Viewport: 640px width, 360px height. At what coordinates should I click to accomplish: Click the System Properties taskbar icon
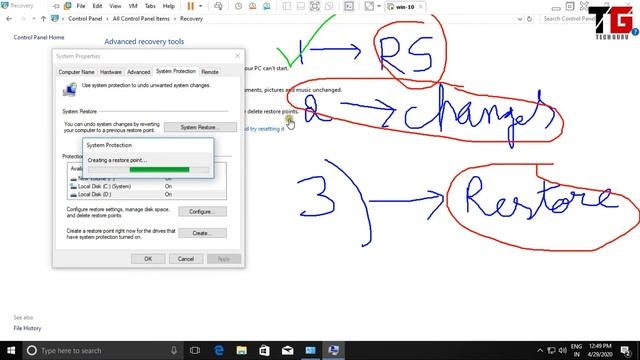[333, 351]
